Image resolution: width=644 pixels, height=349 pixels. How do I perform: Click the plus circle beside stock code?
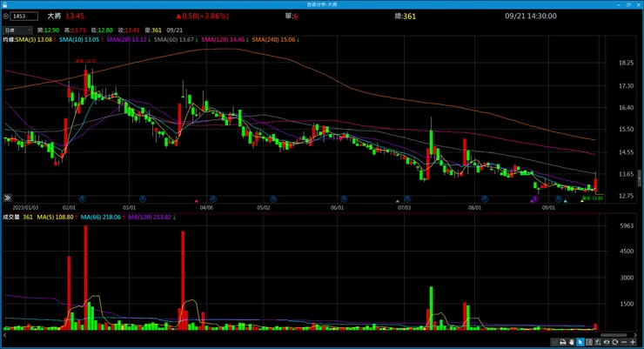pos(6,16)
